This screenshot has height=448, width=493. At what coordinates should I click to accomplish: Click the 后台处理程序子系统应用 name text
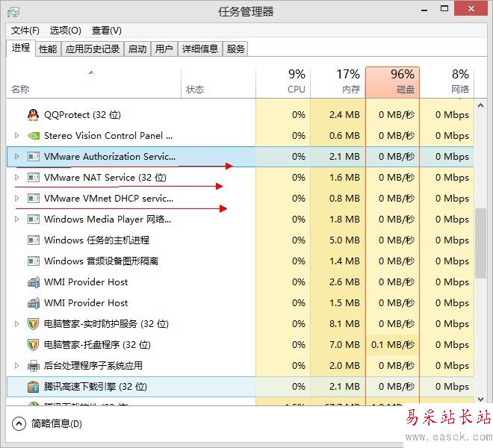pos(93,366)
